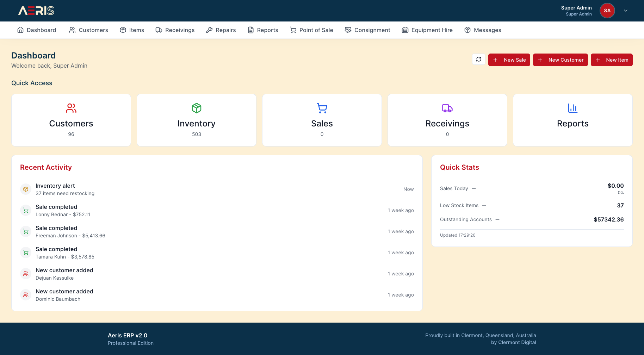Image resolution: width=644 pixels, height=355 pixels.
Task: Open Messages in the navigation bar
Action: (483, 30)
